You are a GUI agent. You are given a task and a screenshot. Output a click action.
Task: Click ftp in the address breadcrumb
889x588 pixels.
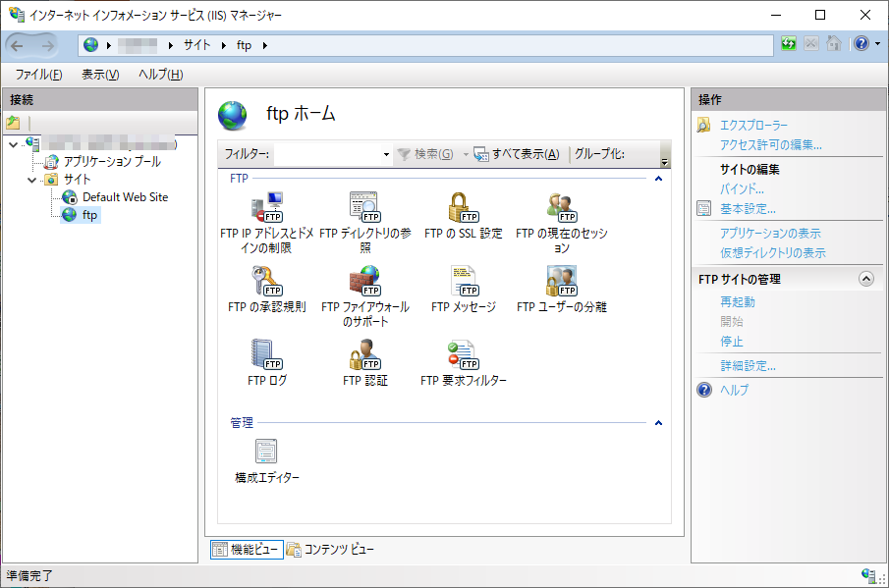coord(244,45)
